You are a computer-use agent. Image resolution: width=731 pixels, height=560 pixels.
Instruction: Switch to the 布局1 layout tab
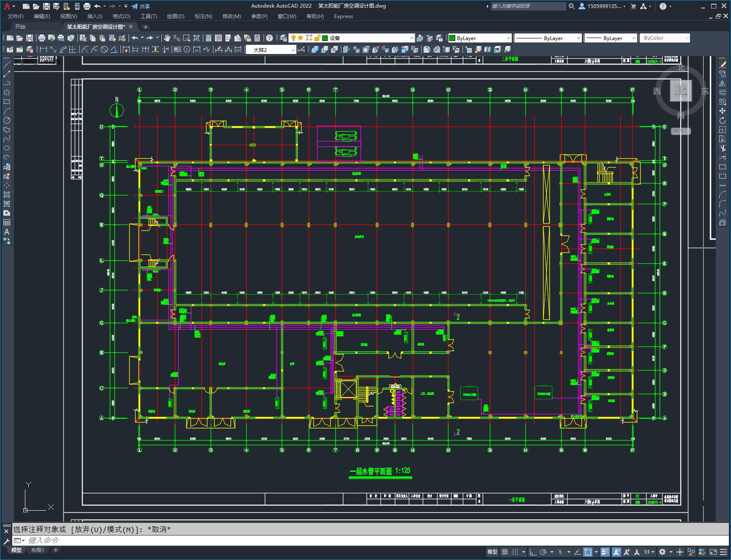[x=38, y=550]
